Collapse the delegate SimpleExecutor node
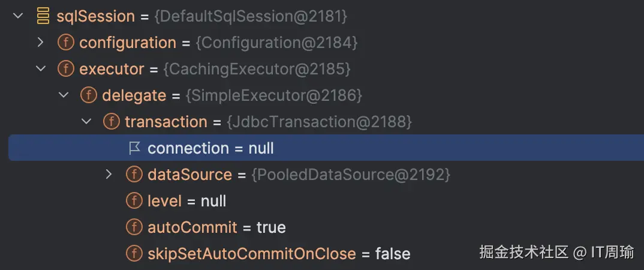 [x=64, y=95]
